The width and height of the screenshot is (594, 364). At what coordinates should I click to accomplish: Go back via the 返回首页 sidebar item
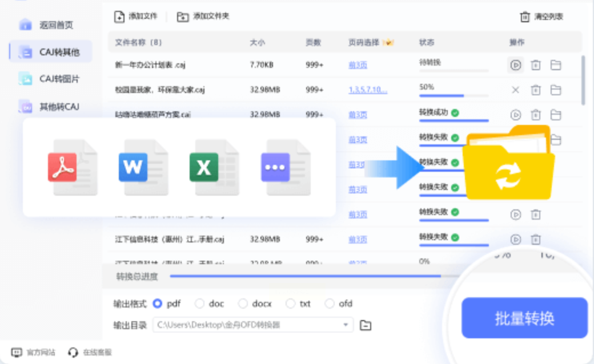pyautogui.click(x=46, y=25)
